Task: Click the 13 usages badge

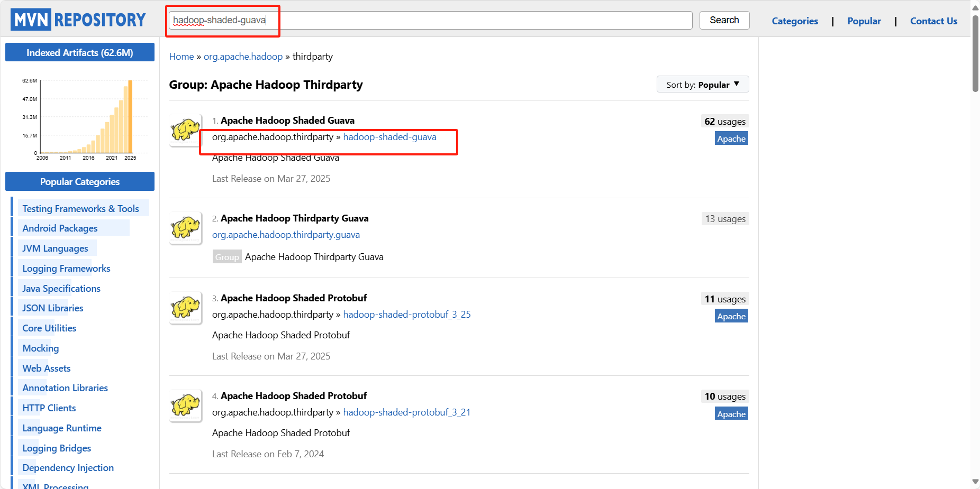Action: (x=725, y=219)
